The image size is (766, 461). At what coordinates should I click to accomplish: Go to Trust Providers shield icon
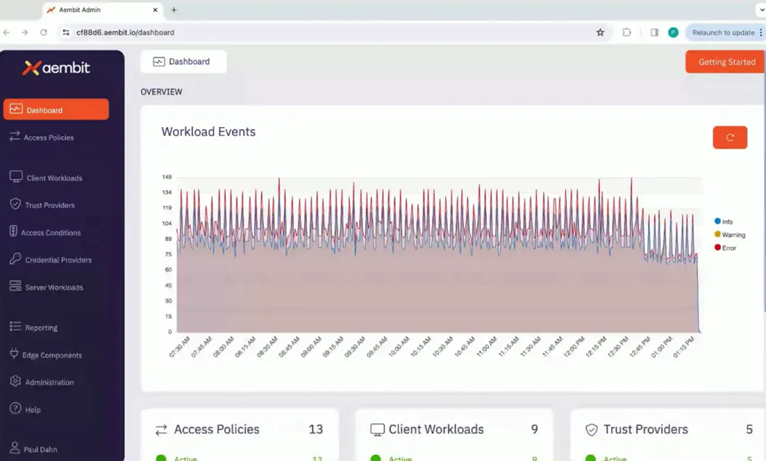(x=15, y=204)
